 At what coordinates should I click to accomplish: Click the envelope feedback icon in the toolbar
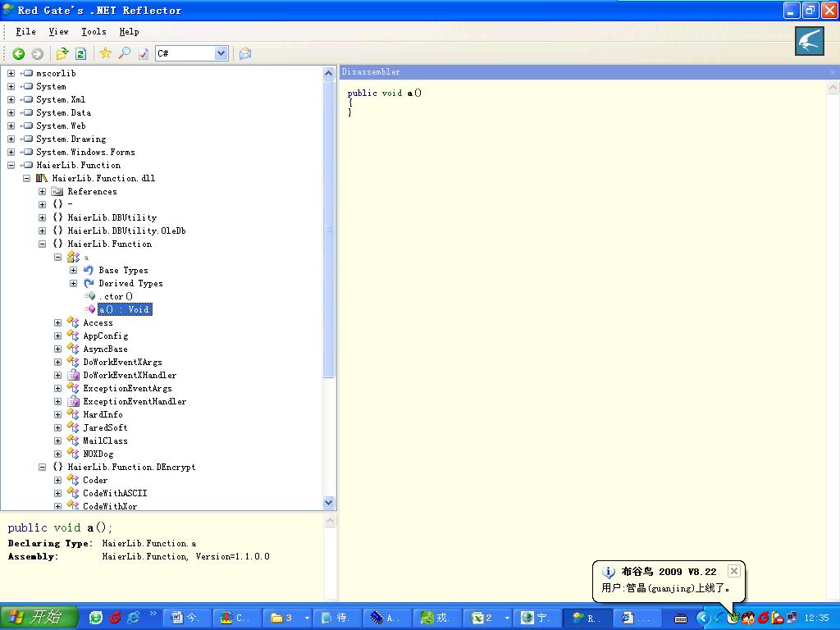tap(245, 53)
